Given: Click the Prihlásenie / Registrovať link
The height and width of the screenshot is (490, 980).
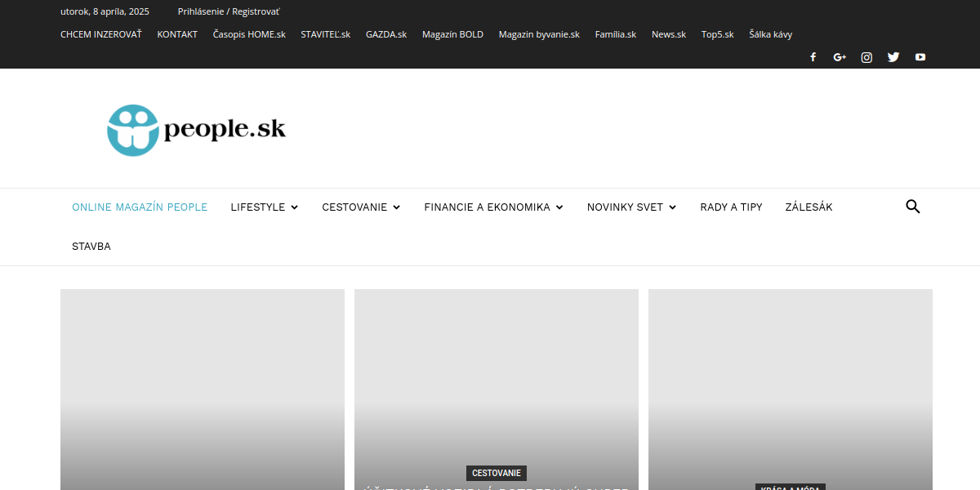Looking at the screenshot, I should click(x=229, y=11).
